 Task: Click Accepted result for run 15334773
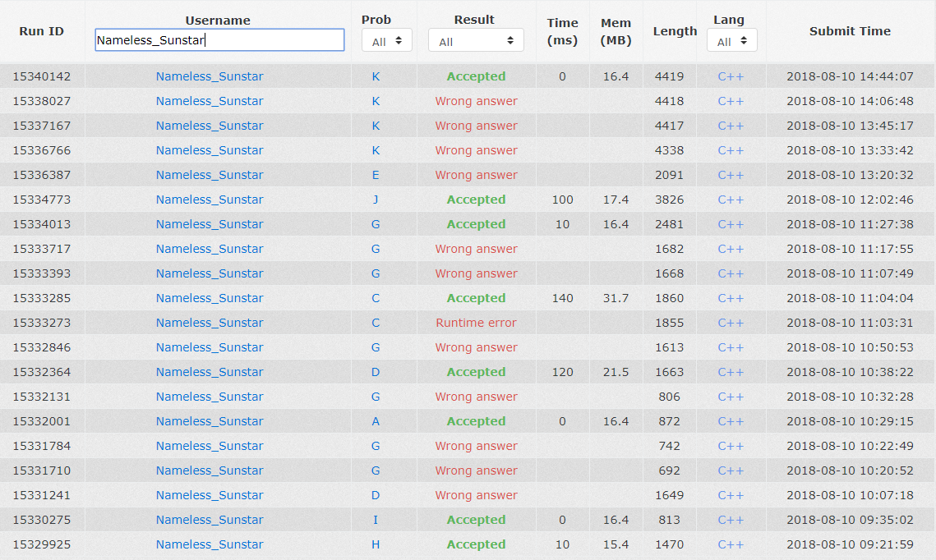click(x=476, y=200)
